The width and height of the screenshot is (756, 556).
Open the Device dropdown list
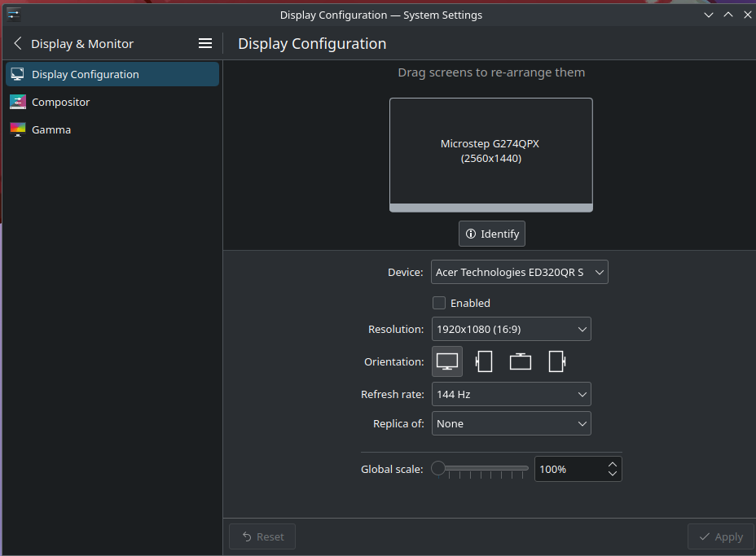519,273
